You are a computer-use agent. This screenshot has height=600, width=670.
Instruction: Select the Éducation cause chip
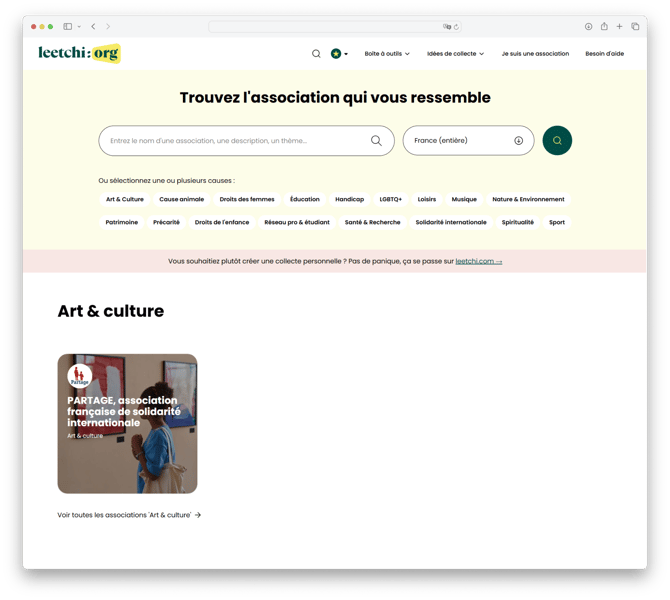coord(305,199)
